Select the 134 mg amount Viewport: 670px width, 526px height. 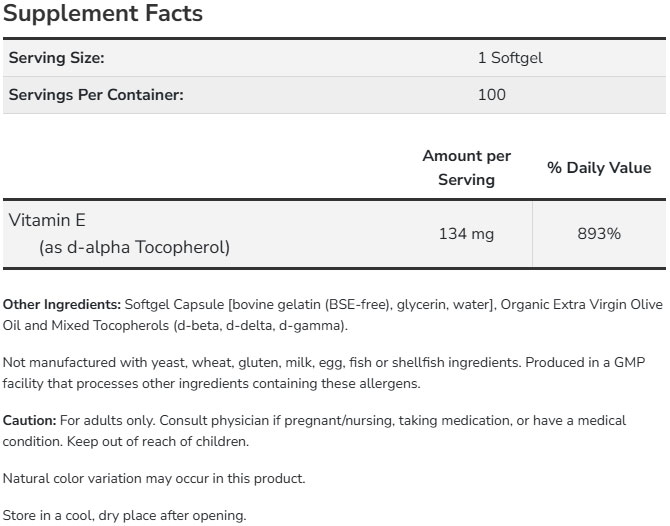click(x=466, y=234)
